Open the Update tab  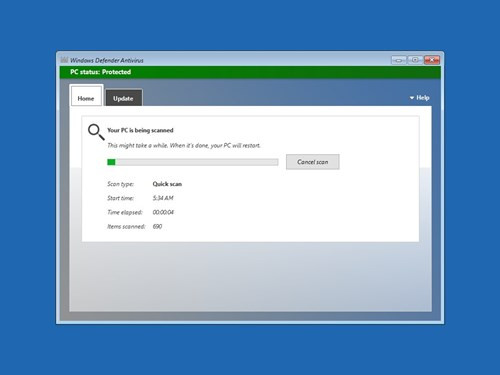(124, 98)
